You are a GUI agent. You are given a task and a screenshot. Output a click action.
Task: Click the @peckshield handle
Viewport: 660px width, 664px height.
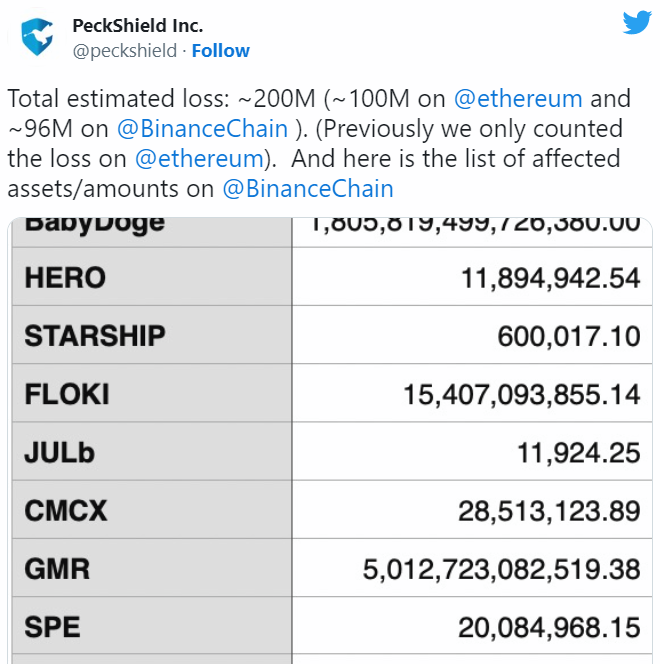[x=125, y=51]
